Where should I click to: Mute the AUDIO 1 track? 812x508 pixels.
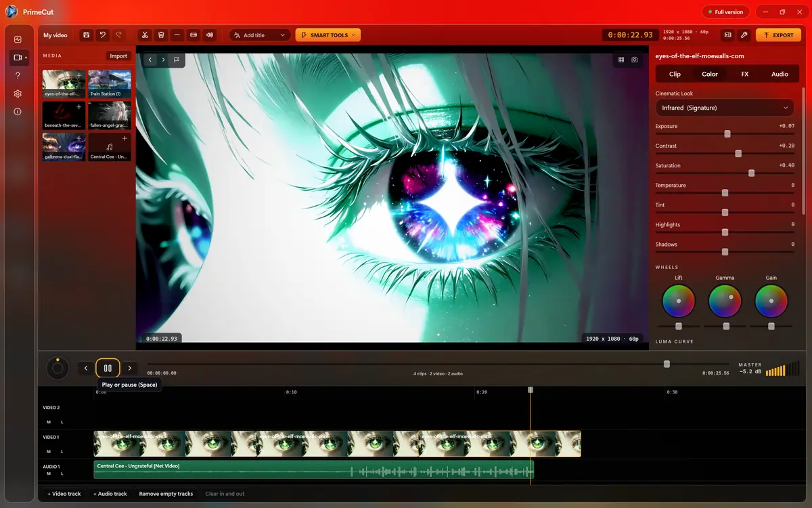[49, 473]
